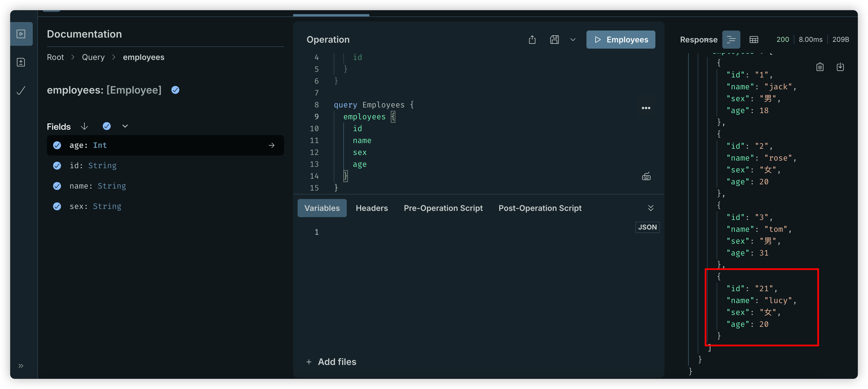Screen dimensions: 868x389
Task: Open the Pre-Operation Script tab
Action: pyautogui.click(x=443, y=208)
